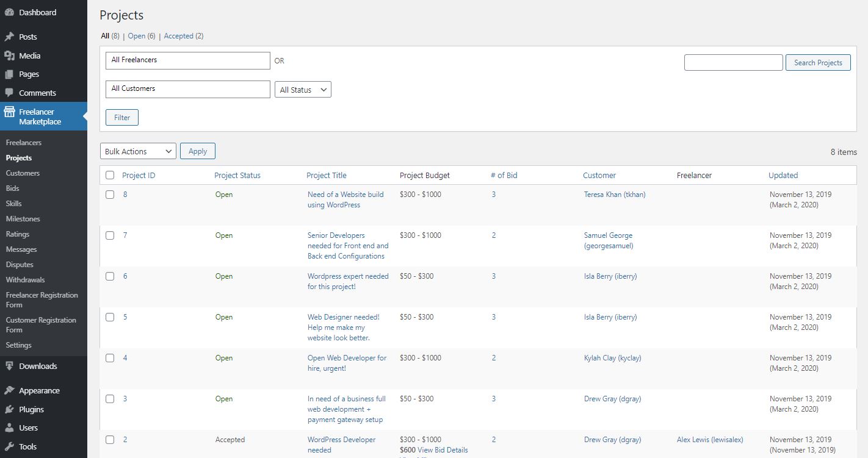Screen dimensions: 868x458
Task: Open the Milestones submenu item
Action: 23,219
